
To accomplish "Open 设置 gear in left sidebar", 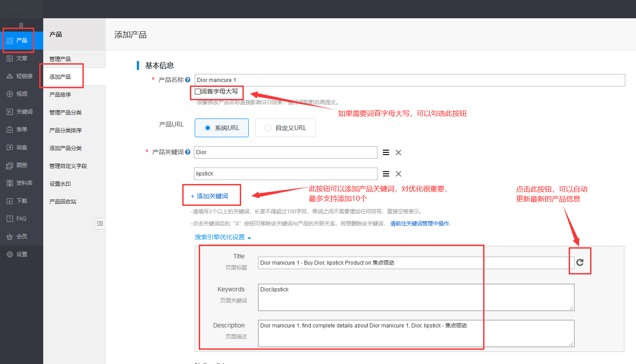I will coord(21,254).
